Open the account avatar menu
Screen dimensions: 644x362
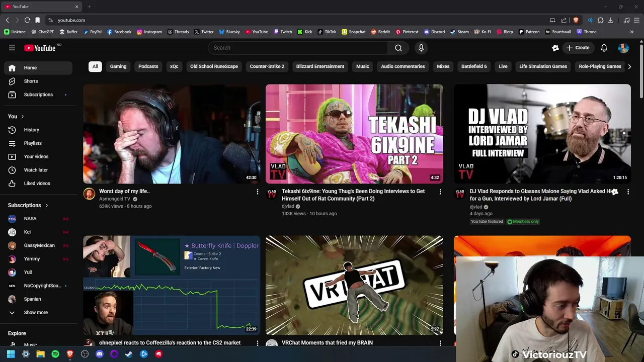(x=623, y=48)
